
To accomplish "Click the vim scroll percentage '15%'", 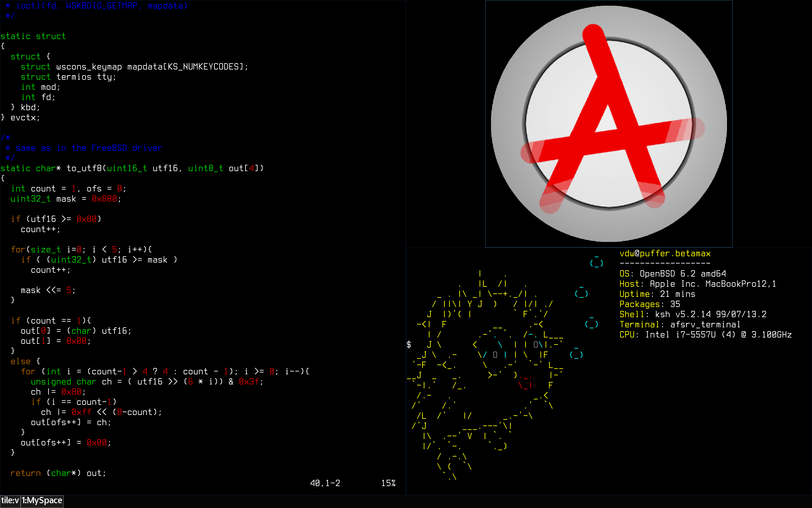I will coord(388,484).
